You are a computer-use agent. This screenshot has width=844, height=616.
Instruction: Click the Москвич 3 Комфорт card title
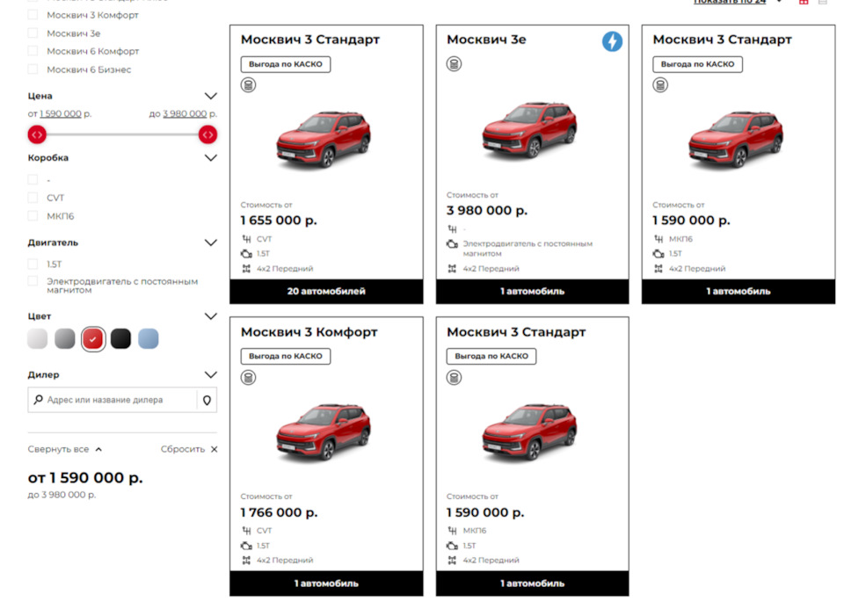click(x=309, y=332)
